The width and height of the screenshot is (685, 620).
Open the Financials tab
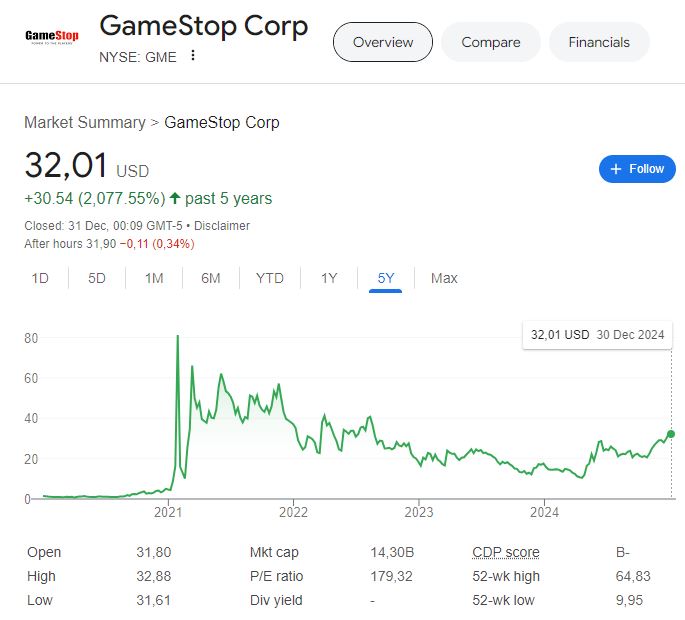pyautogui.click(x=599, y=42)
